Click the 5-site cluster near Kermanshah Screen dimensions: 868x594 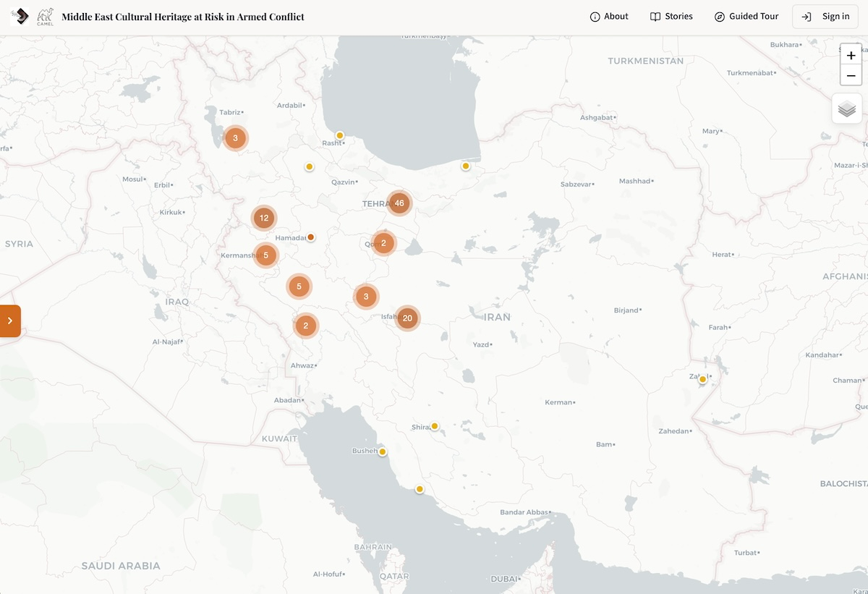tap(265, 255)
